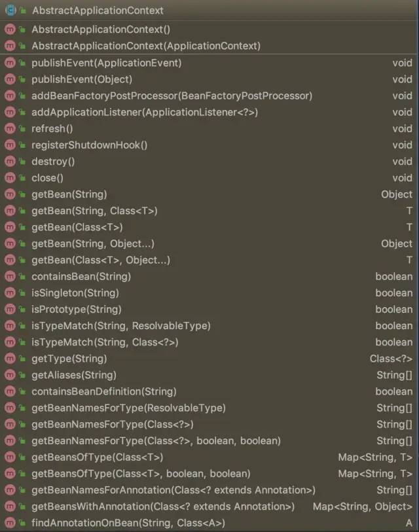419x532 pixels.
Task: Select the AbstractApplicationContext class header row
Action: tap(98, 10)
